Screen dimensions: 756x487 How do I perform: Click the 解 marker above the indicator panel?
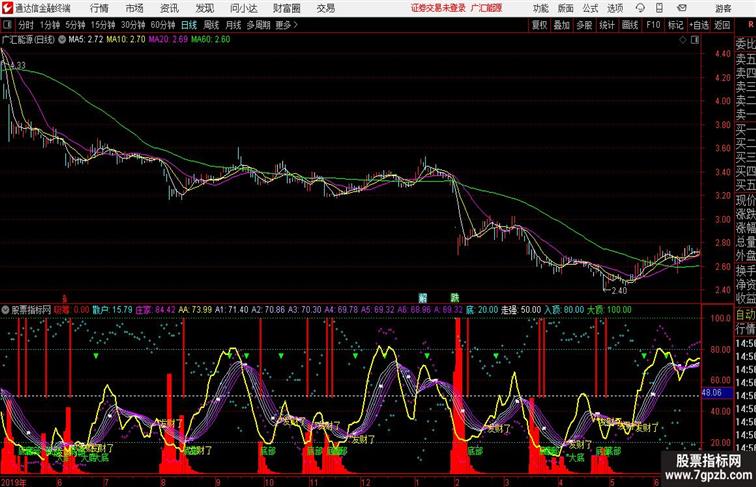(423, 298)
